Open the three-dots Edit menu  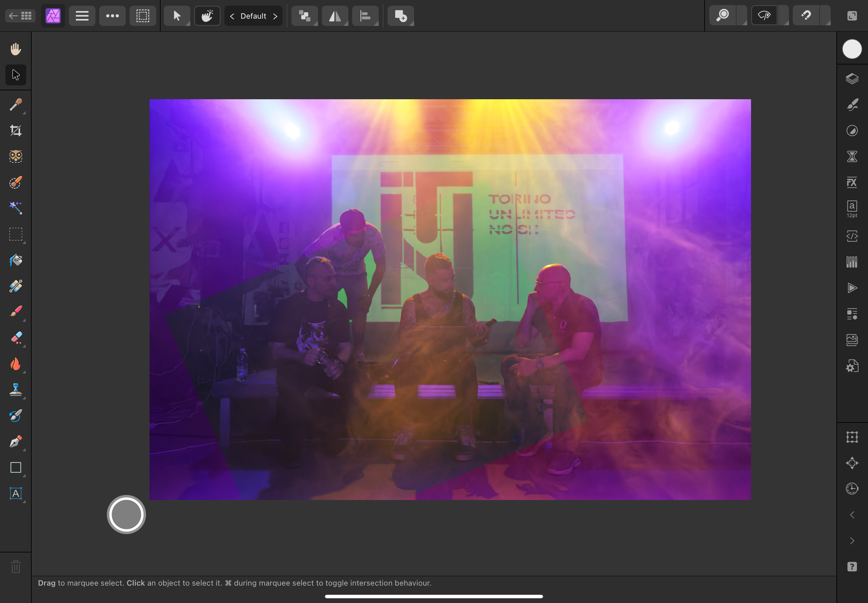[112, 16]
